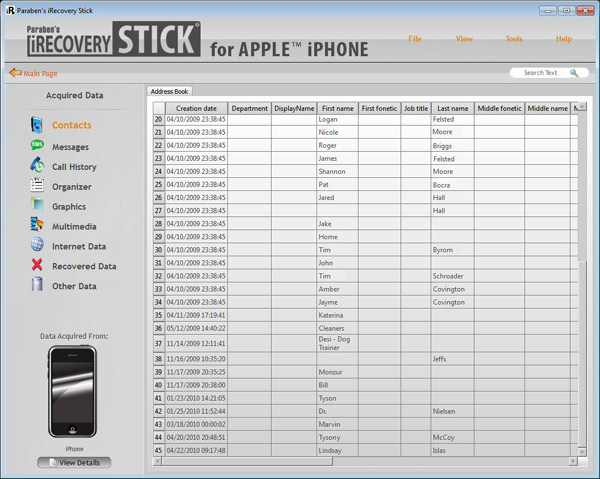
Task: Click the horizontal scrollbar thumb
Action: [x=247, y=461]
